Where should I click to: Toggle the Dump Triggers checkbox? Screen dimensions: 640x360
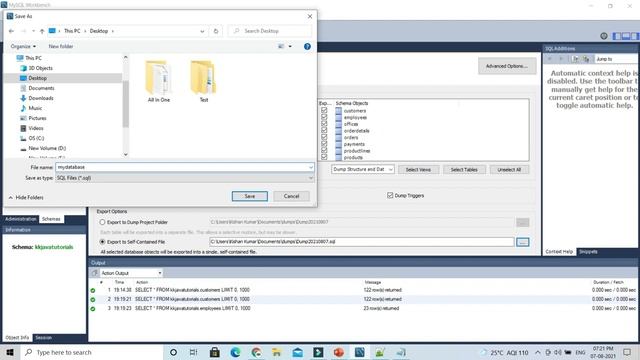coord(390,196)
